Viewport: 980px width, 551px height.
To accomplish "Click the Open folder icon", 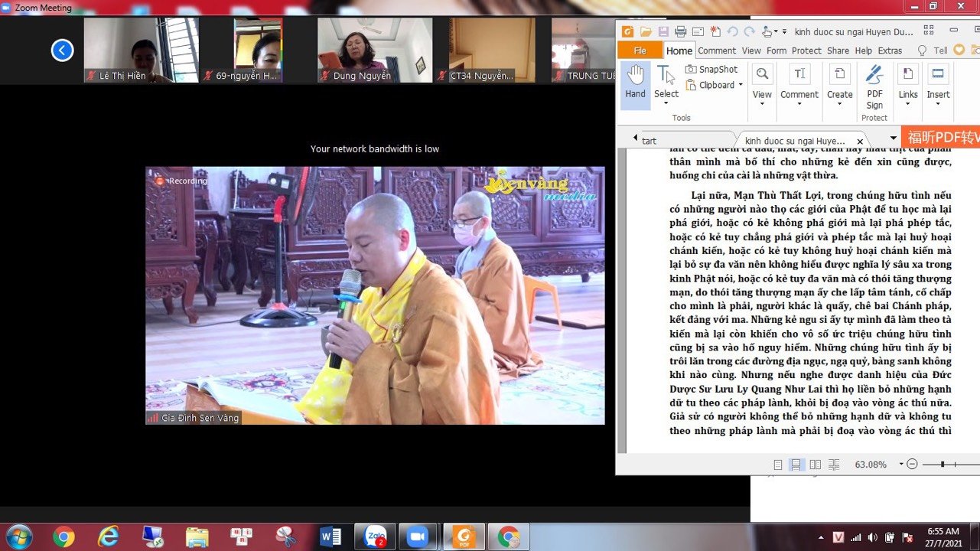I will (x=646, y=31).
